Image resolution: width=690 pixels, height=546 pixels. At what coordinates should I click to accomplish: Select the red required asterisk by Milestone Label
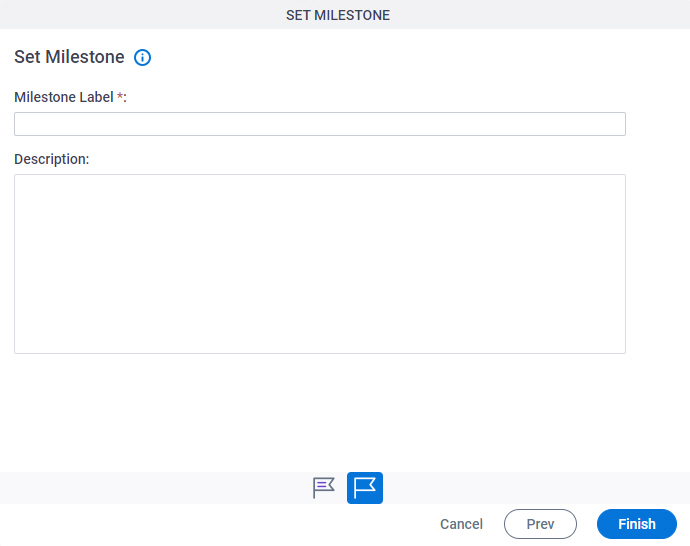(120, 95)
